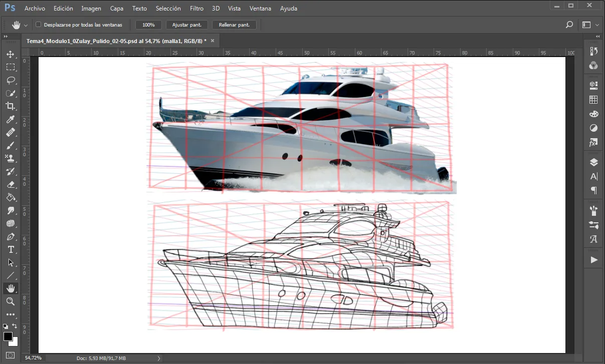Open the Glyphs panel icon
The image size is (605, 364).
tap(594, 239)
